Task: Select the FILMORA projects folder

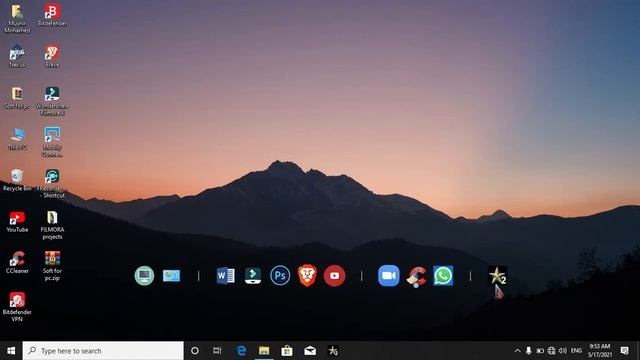Action: [x=52, y=225]
